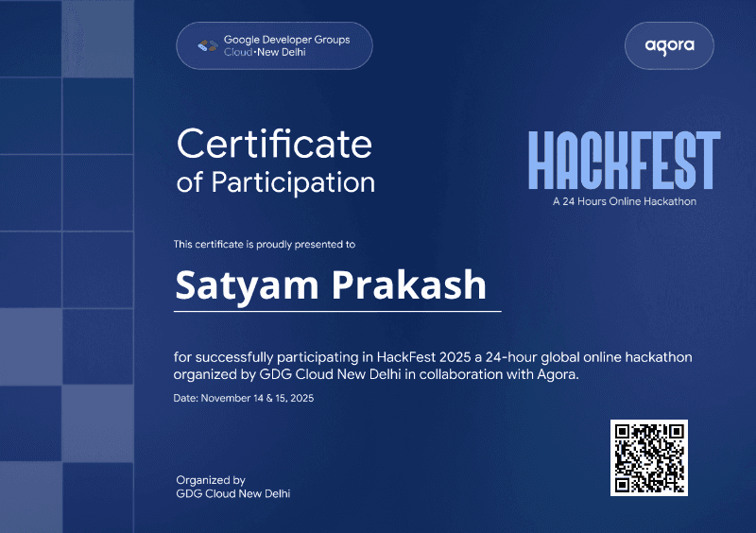Click the QR code

(x=649, y=457)
